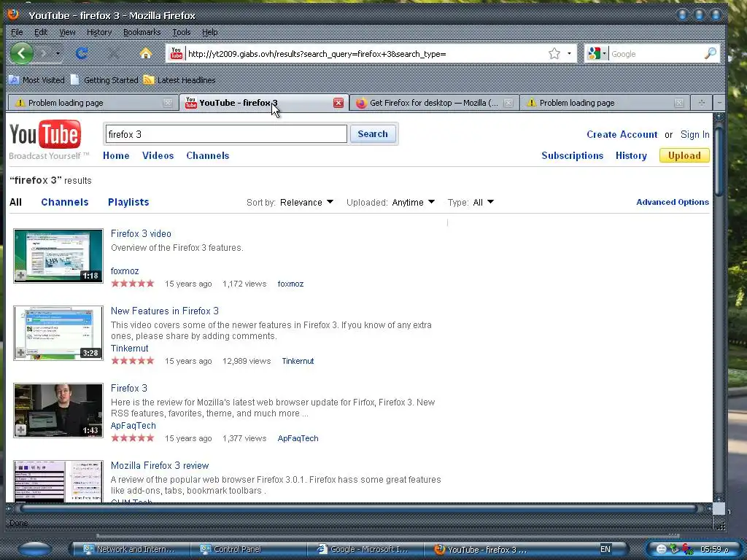Viewport: 747px width, 560px height.
Task: Click the EN language indicator in the taskbar
Action: tap(605, 549)
